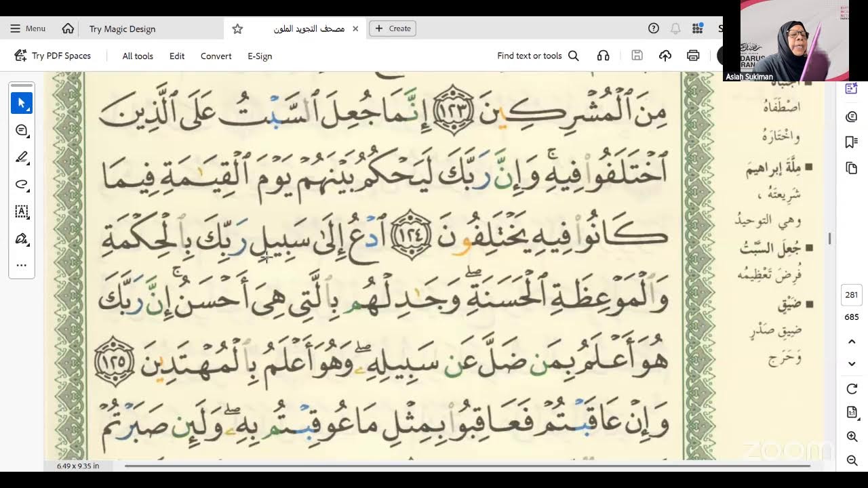
Task: Click the page size 6.49 x 9.35 in label
Action: tap(78, 466)
